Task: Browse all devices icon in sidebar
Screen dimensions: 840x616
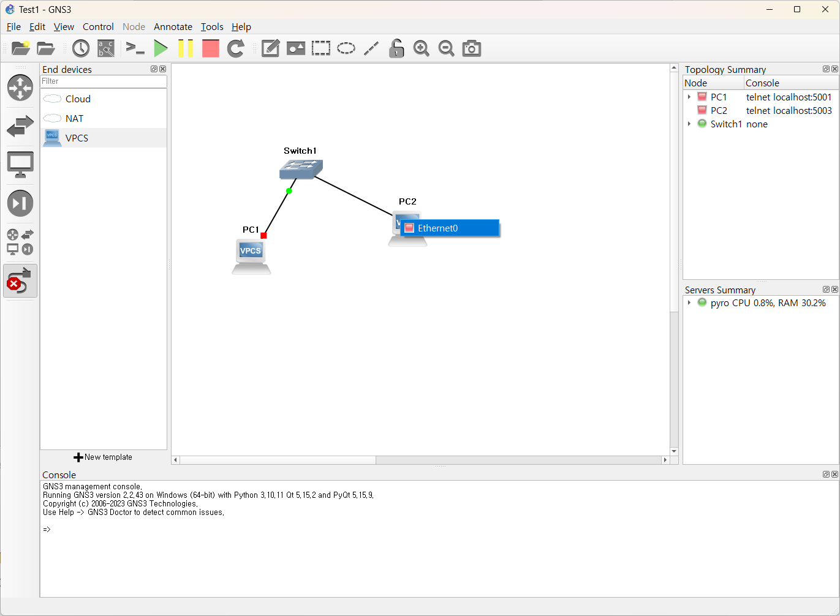Action: coord(20,242)
